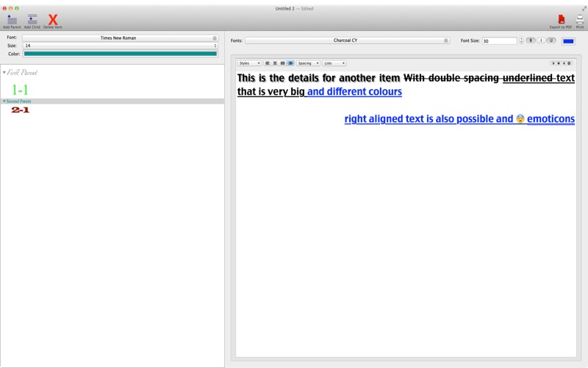
Task: Align text left in the ruler bar
Action: (x=268, y=63)
